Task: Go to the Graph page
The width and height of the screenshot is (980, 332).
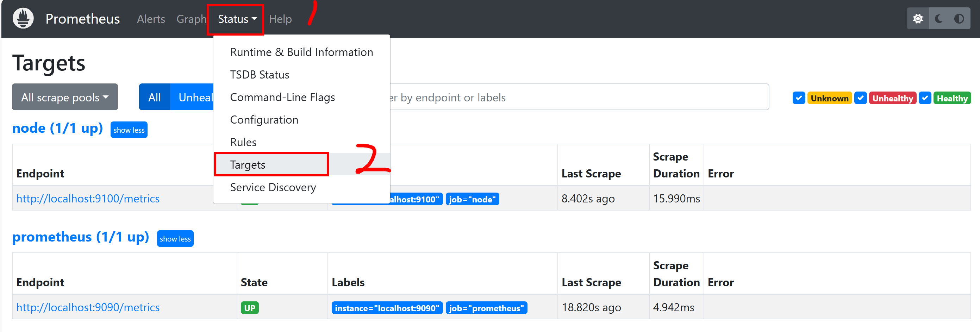Action: (191, 19)
